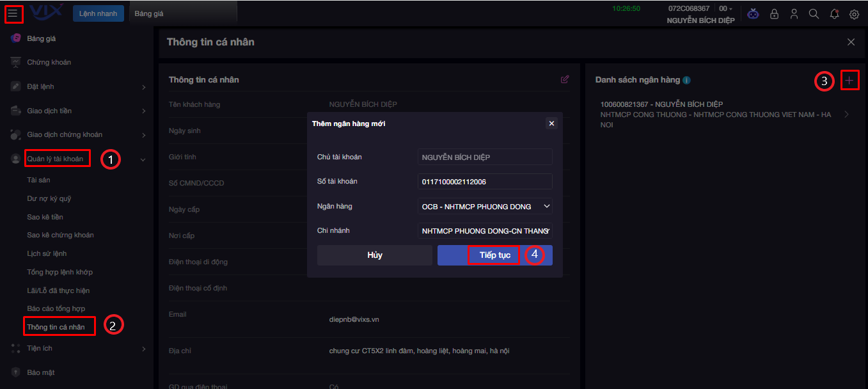The width and height of the screenshot is (868, 389).
Task: Click the search magnifier icon
Action: coord(814,14)
